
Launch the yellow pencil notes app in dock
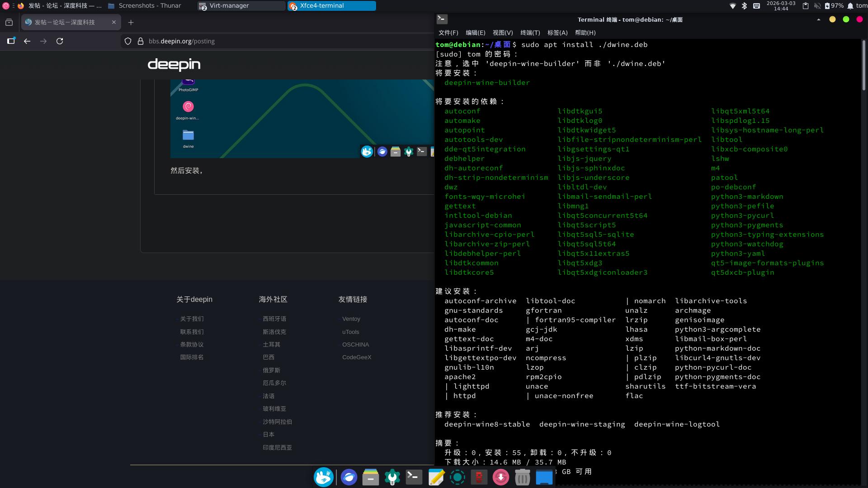click(x=436, y=477)
